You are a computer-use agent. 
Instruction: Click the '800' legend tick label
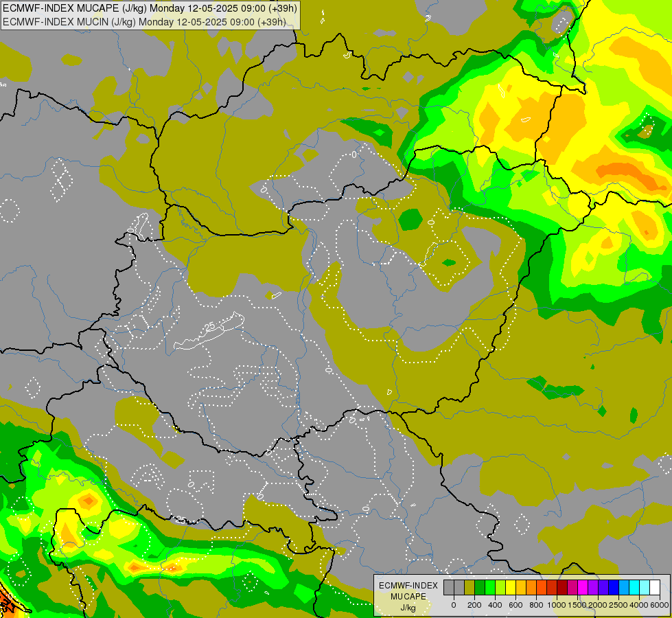[x=536, y=605]
